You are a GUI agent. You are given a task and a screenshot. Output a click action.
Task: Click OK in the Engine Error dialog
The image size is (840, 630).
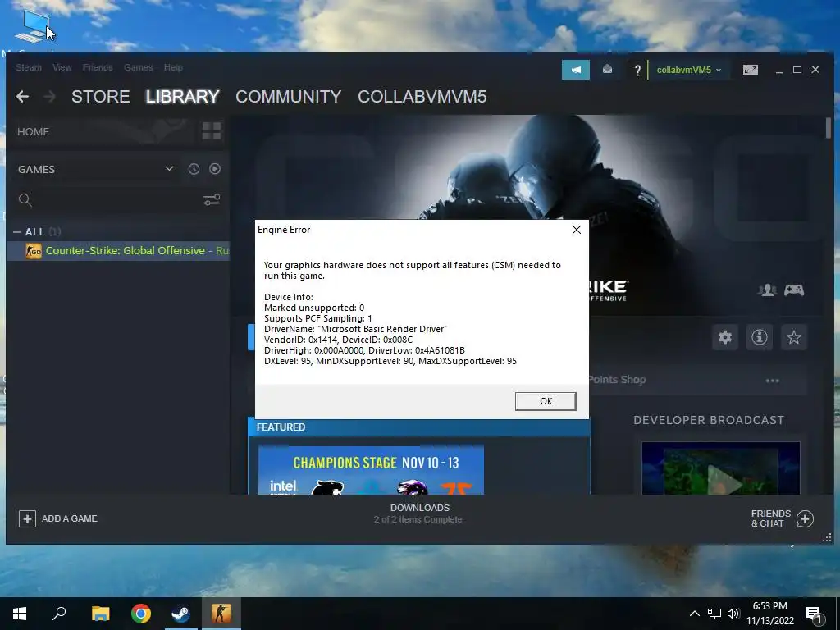coord(546,401)
